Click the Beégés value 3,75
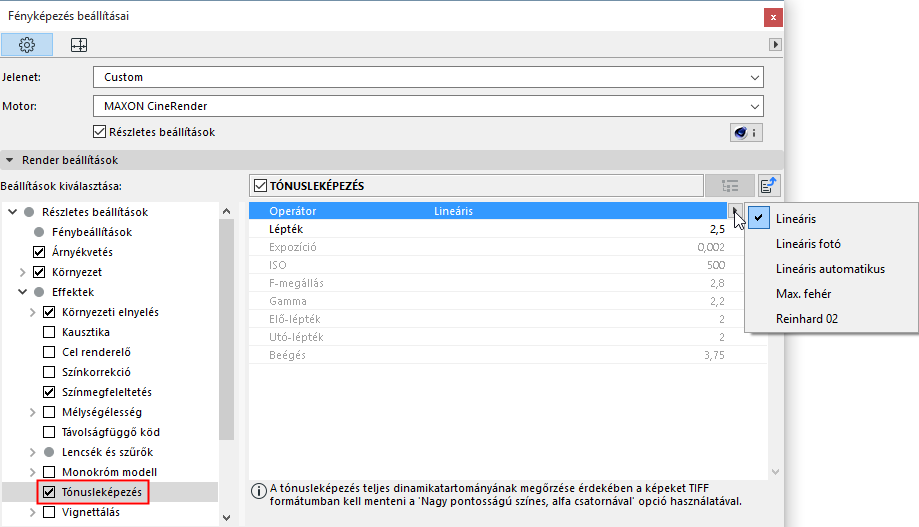This screenshot has width=919, height=527. [x=714, y=355]
